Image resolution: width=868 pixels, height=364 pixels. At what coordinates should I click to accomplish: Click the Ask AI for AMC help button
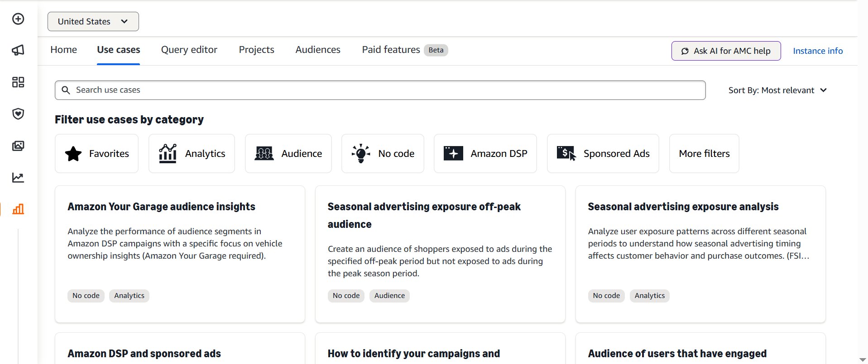[726, 51]
